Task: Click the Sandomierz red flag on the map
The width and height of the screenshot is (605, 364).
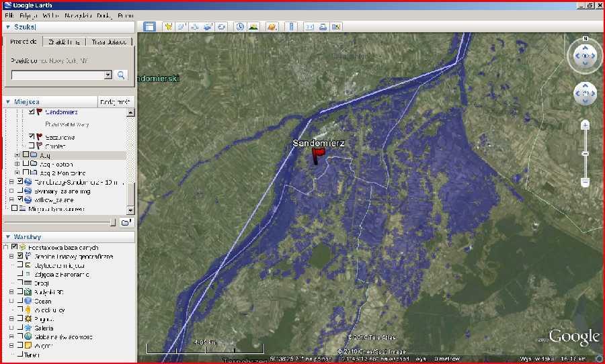Action: click(x=318, y=156)
